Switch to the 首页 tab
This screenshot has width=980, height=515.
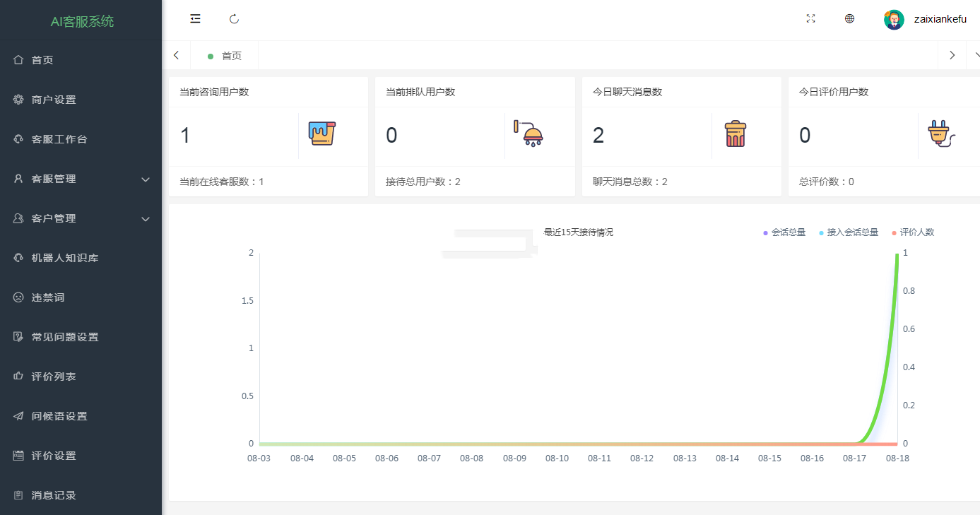(x=225, y=55)
